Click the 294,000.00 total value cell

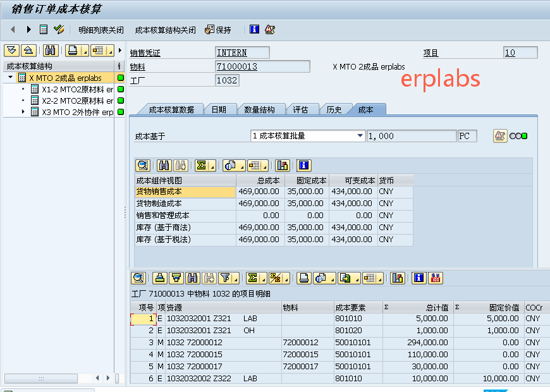[x=417, y=343]
